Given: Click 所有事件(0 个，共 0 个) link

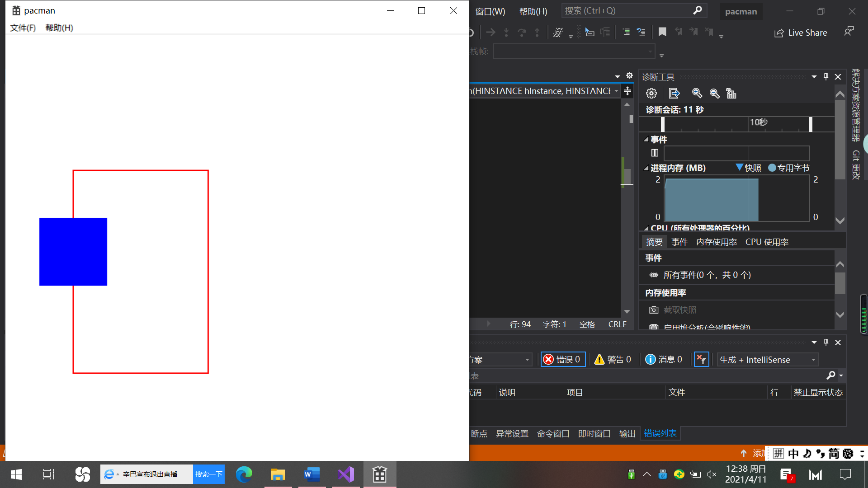Looking at the screenshot, I should click(x=707, y=275).
